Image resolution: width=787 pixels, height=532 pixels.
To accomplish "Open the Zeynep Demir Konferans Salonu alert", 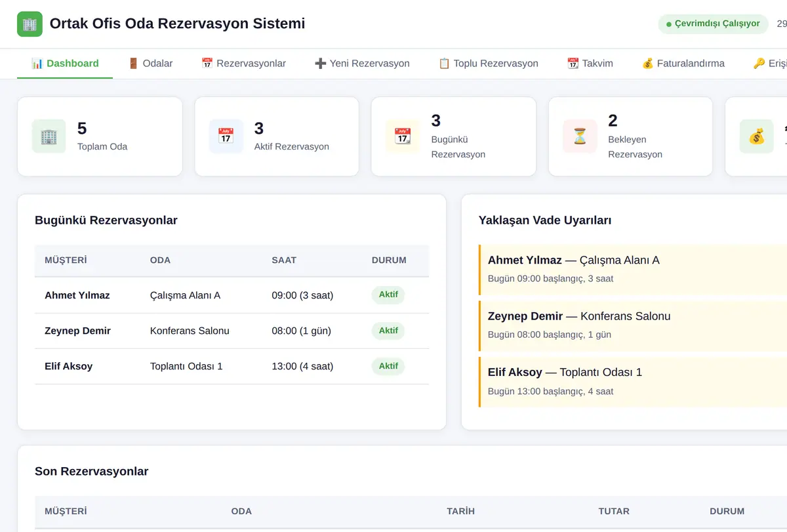I will click(x=633, y=325).
